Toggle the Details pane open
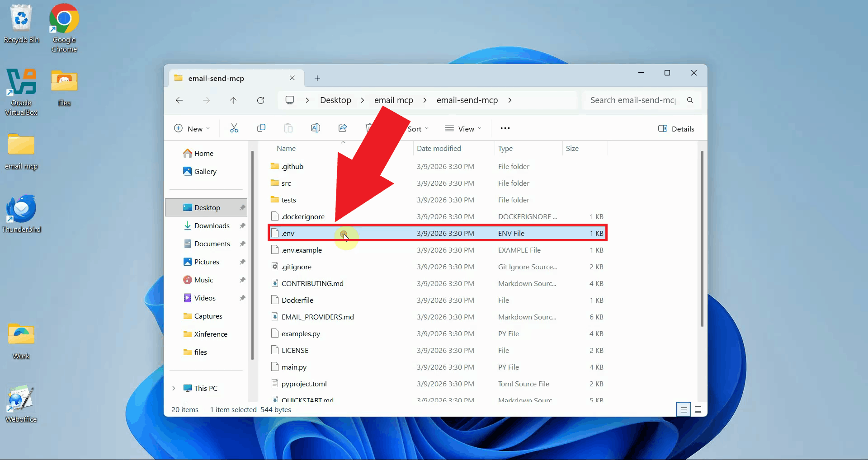Screen dimensions: 868x460 point(676,128)
